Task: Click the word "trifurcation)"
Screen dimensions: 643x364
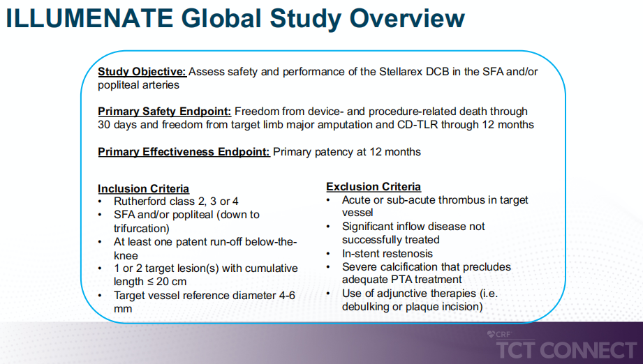Action: 142,229
